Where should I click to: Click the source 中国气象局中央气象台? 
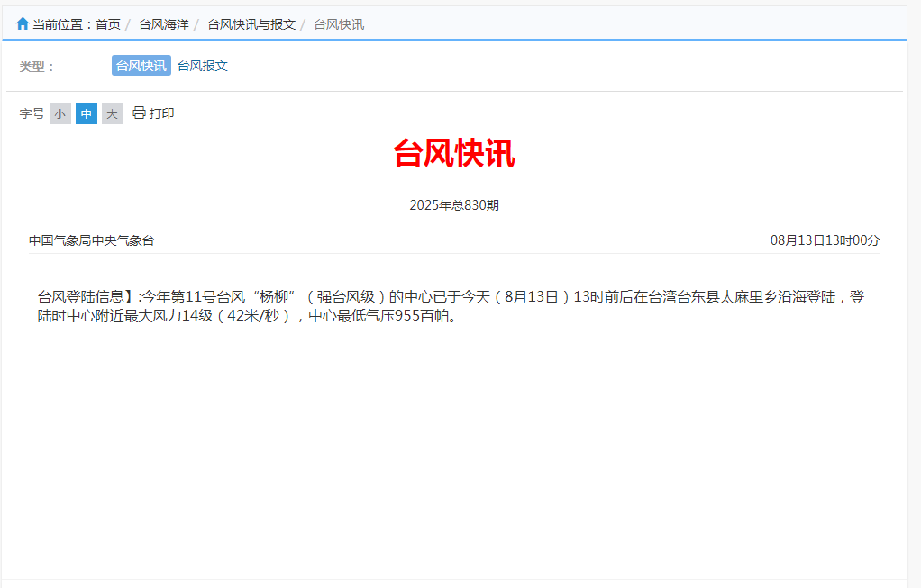coord(92,240)
